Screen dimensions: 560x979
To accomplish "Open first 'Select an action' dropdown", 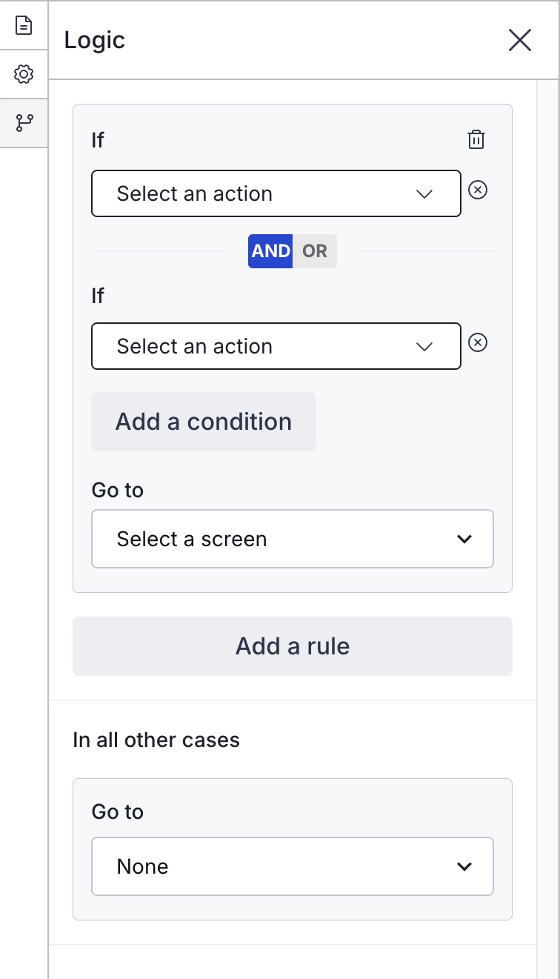I will point(276,194).
